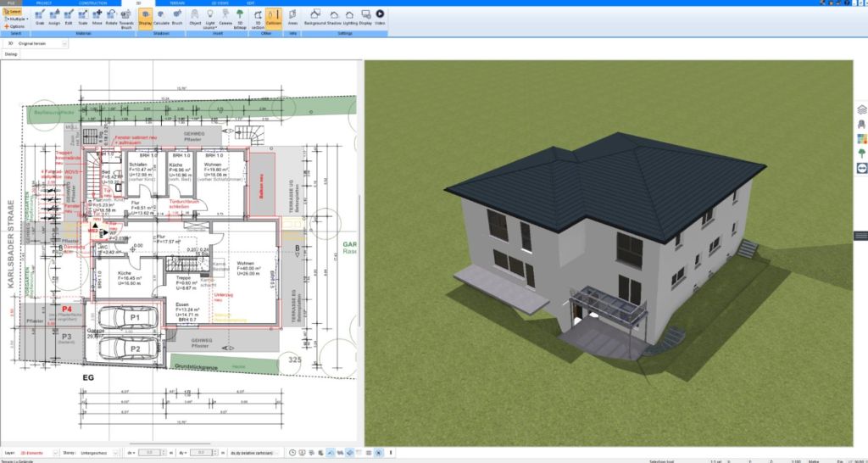Toggle the circled-cross snap icon
The height and width of the screenshot is (463, 868).
tap(379, 453)
